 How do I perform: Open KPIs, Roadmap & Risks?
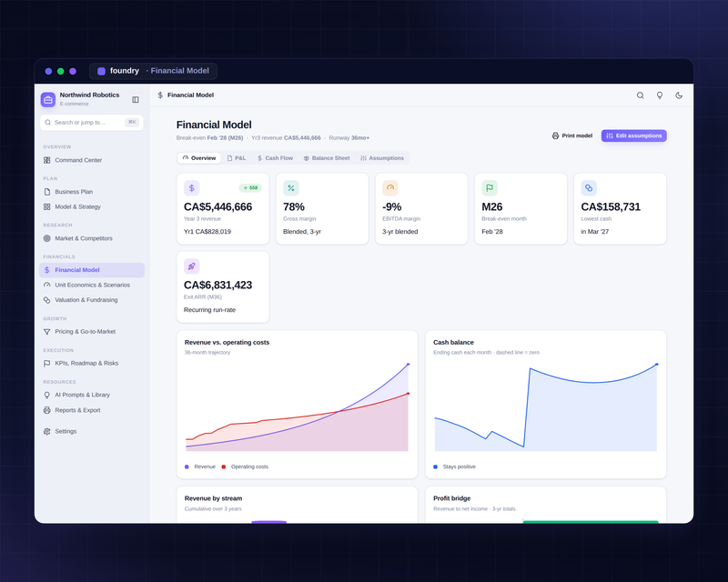click(x=92, y=363)
